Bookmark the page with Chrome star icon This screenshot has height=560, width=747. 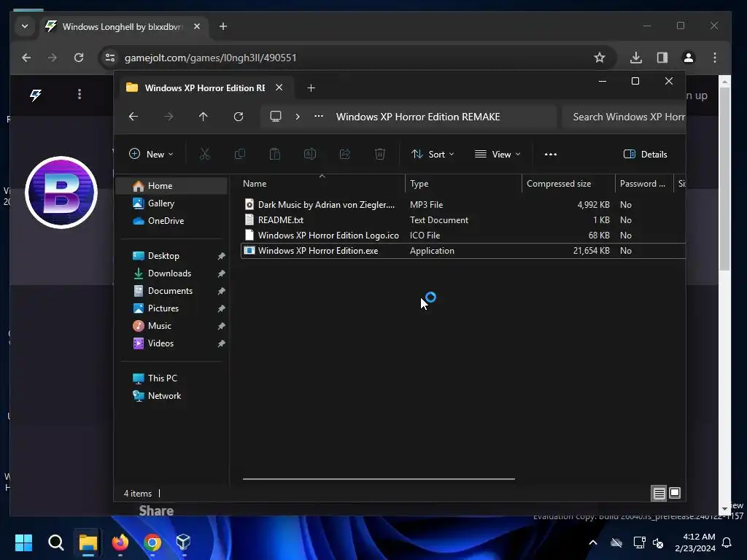point(600,58)
